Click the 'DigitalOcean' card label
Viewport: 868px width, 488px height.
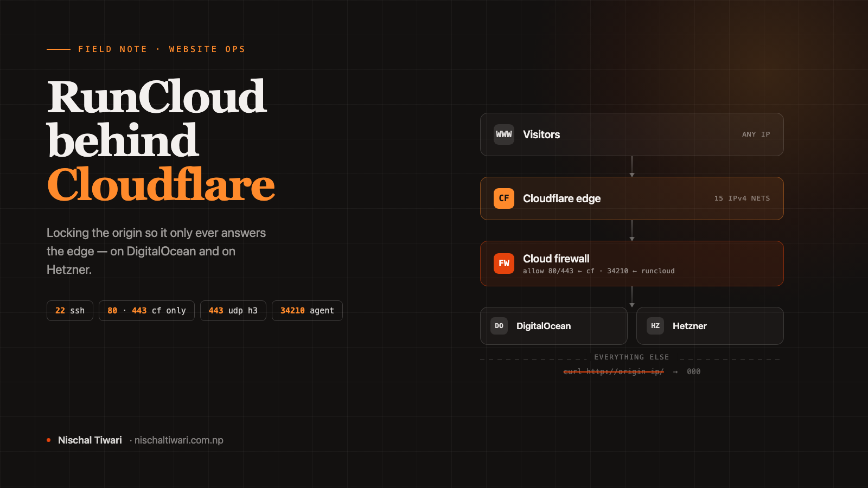[x=544, y=326]
